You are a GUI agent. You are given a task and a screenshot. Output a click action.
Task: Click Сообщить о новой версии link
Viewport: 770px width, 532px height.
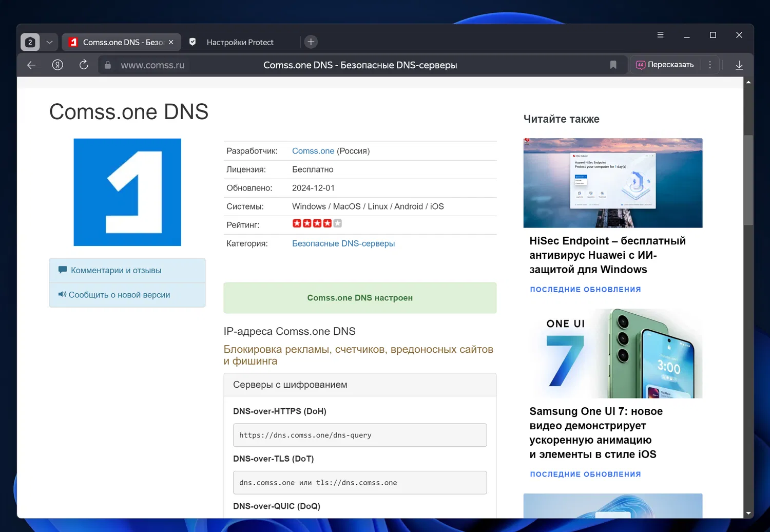tap(119, 295)
